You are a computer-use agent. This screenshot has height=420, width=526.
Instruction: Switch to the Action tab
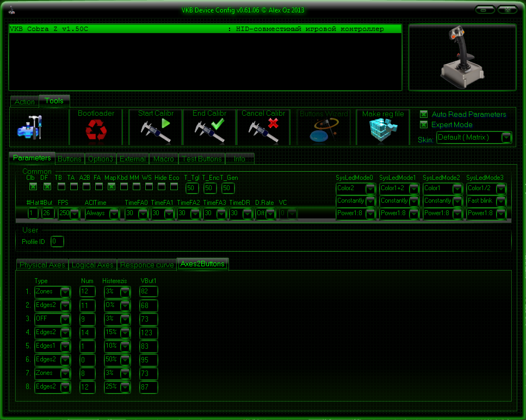pyautogui.click(x=24, y=102)
